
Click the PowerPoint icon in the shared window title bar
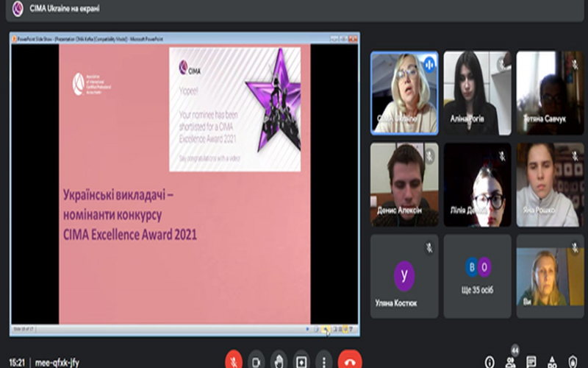[x=14, y=39]
